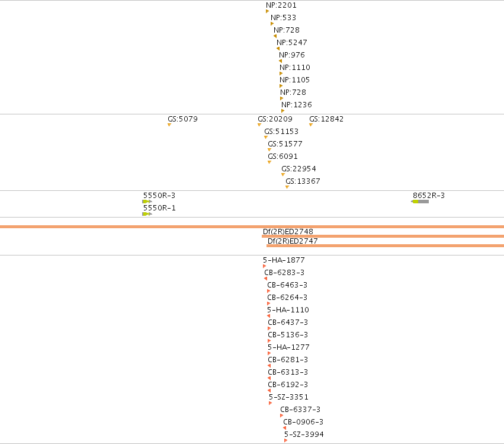Viewport: 504px width, 444px height.
Task: Select the 5-SZ-3351 insertion marker
Action: pos(270,403)
